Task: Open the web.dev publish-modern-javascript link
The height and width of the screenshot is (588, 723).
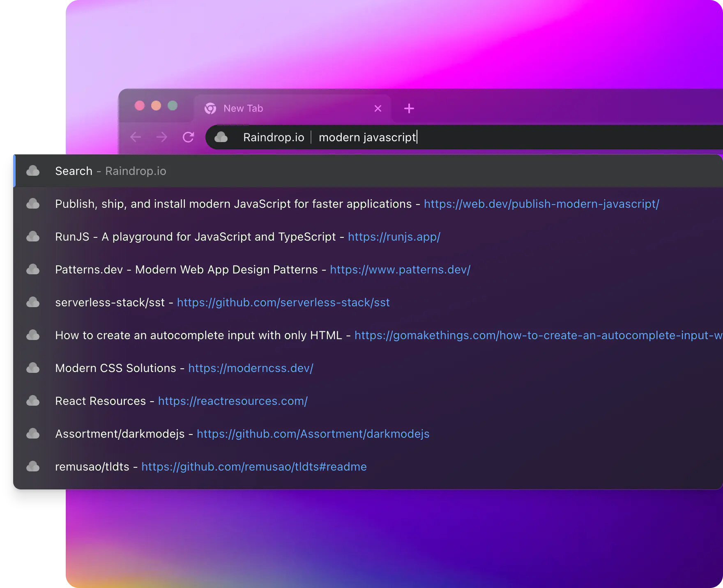Action: point(541,204)
